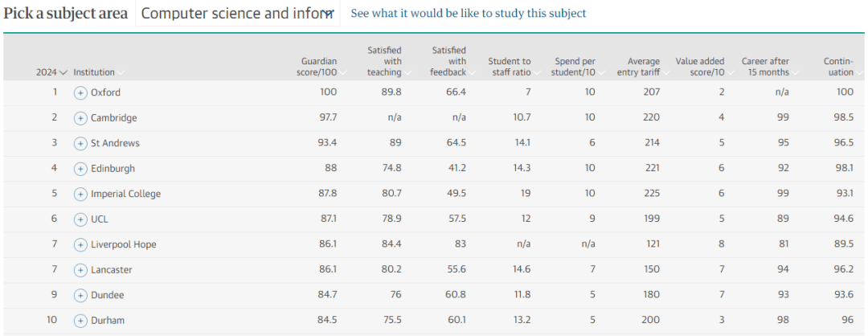Screen dimensions: 868x336
Task: Expand the Dundee row plus icon
Action: coord(80,296)
